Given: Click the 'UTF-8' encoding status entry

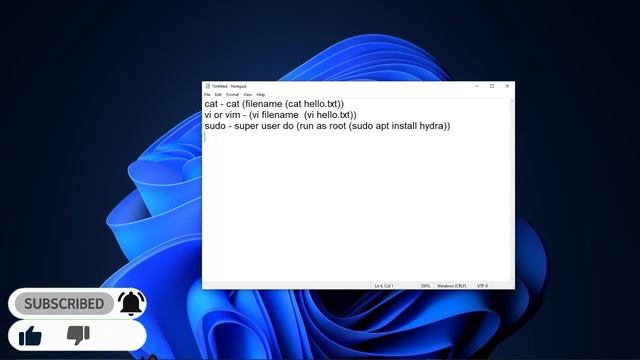Looking at the screenshot, I should click(482, 286).
